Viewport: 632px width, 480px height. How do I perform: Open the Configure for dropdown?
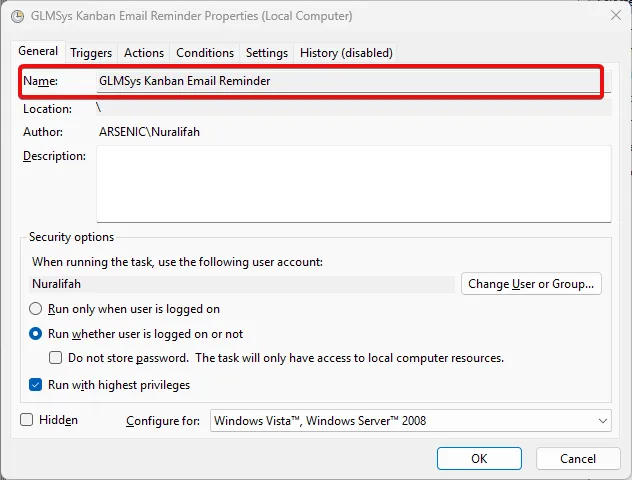[x=411, y=421]
